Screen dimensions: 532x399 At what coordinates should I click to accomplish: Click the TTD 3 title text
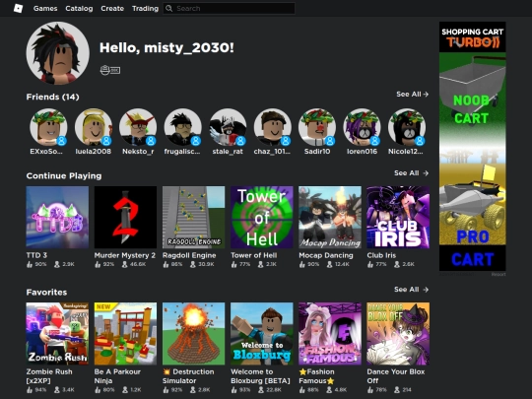point(36,255)
